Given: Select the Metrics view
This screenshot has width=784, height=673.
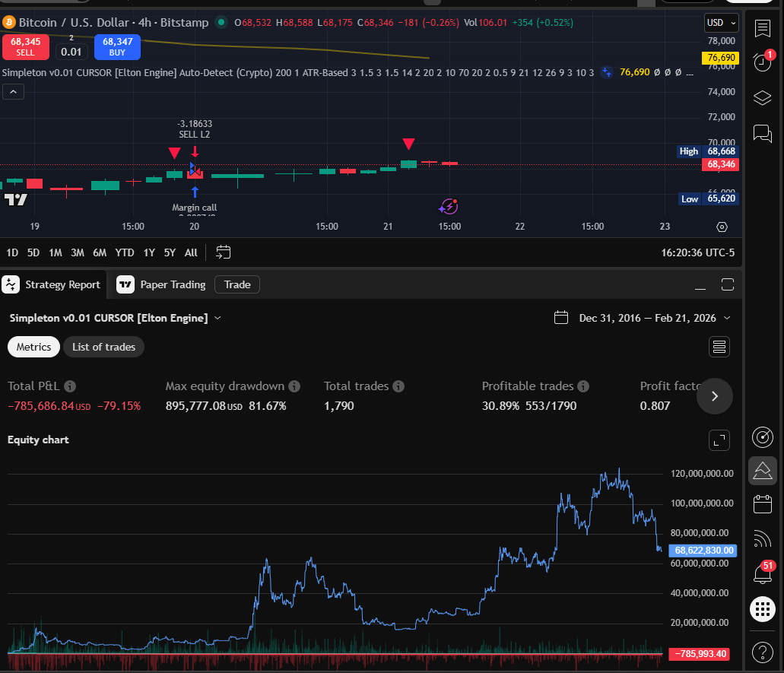Looking at the screenshot, I should pos(33,347).
